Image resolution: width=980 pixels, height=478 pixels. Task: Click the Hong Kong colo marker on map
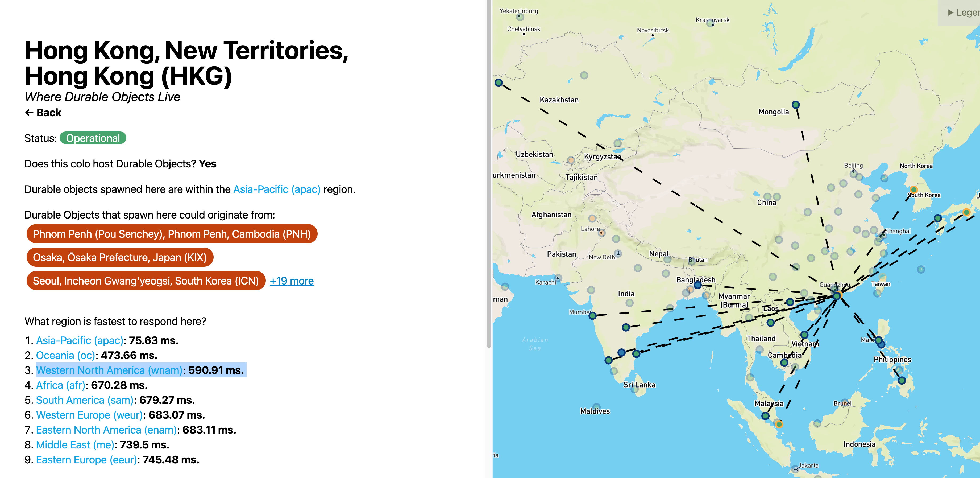837,296
